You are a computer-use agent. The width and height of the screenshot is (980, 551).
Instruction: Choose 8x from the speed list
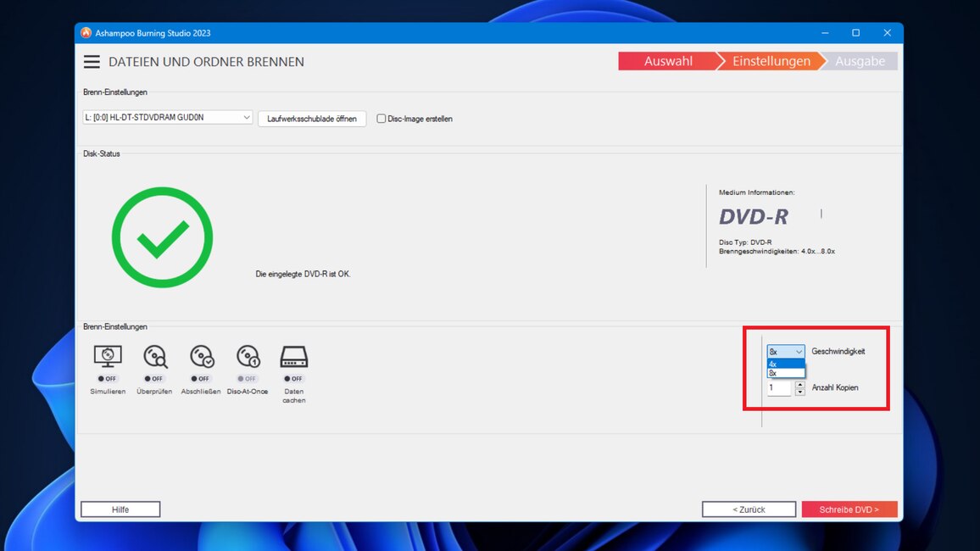[x=785, y=373]
